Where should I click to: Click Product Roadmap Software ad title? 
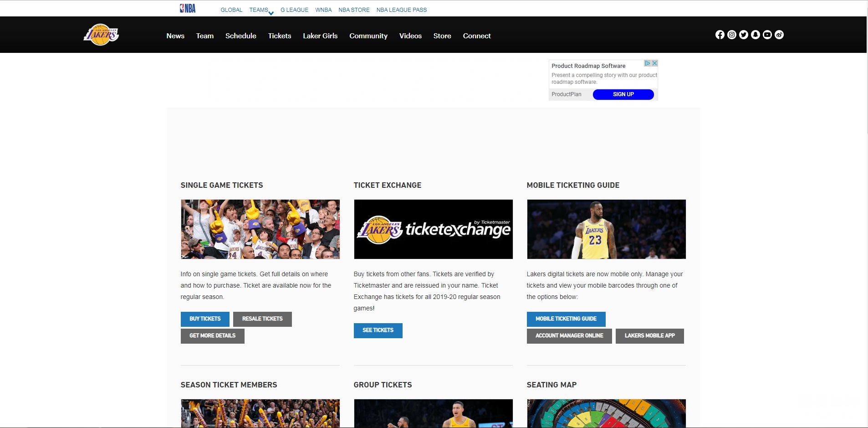pos(588,66)
